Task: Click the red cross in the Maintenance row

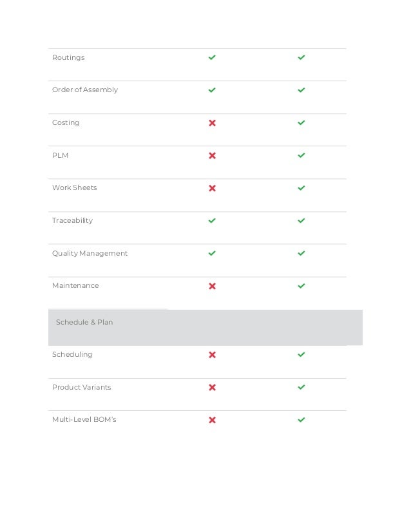Action: pos(212,286)
